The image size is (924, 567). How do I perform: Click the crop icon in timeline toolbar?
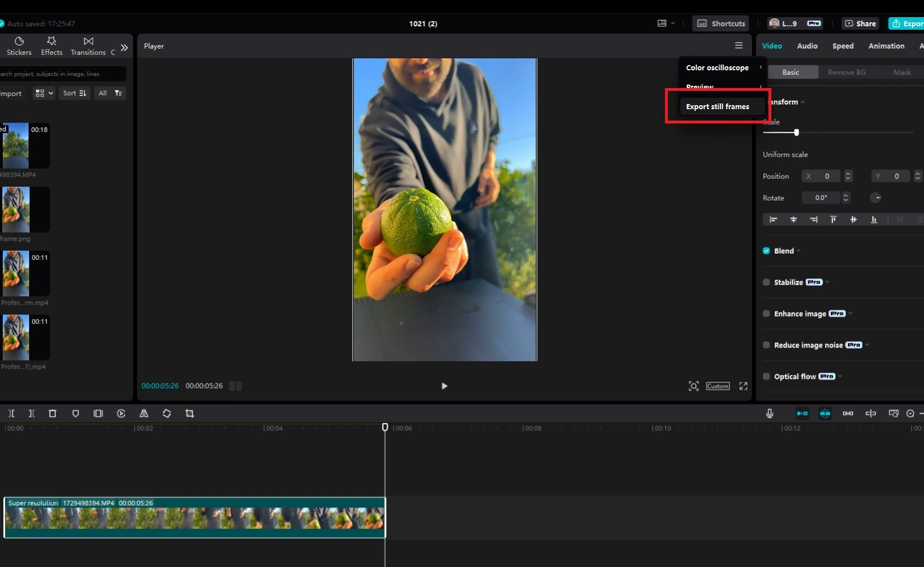(x=190, y=413)
